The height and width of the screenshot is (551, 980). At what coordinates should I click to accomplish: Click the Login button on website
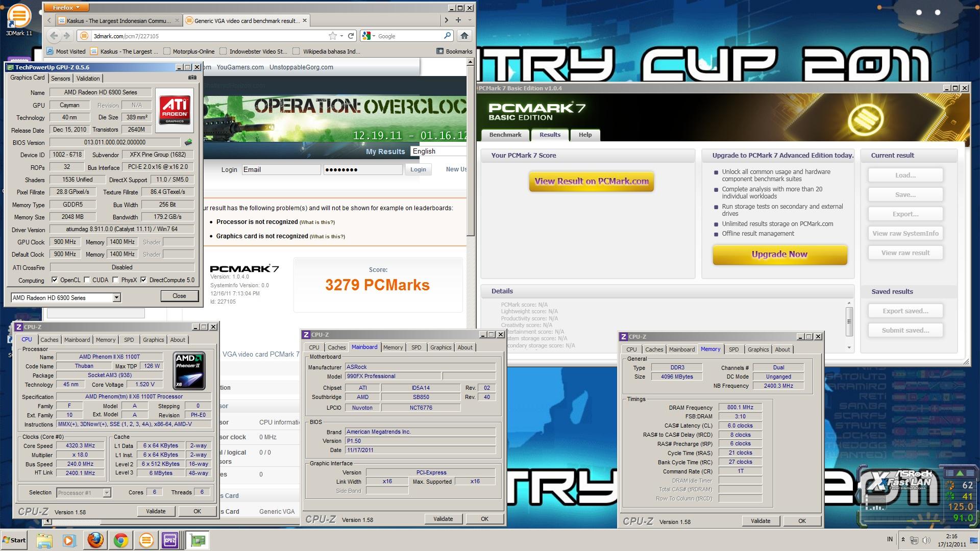tap(418, 169)
